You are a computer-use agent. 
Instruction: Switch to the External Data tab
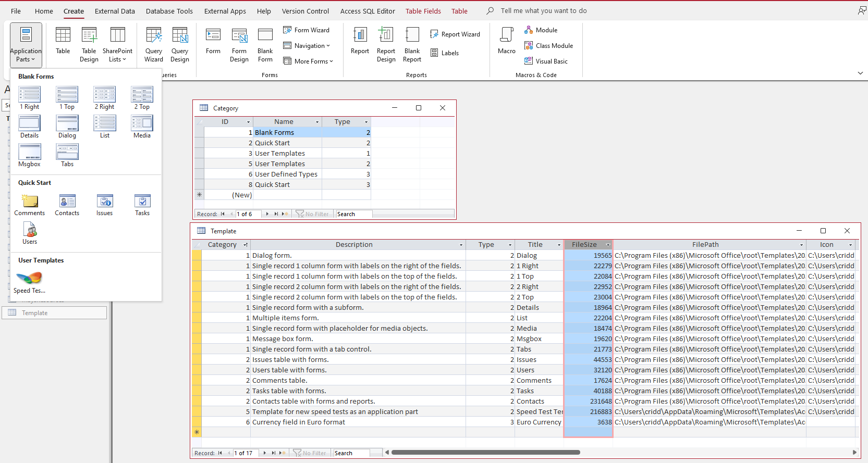(115, 11)
